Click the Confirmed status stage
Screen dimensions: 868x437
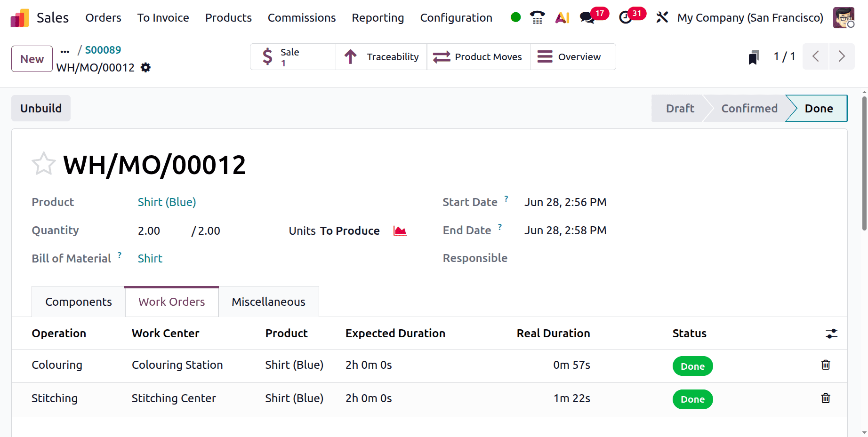coord(749,109)
